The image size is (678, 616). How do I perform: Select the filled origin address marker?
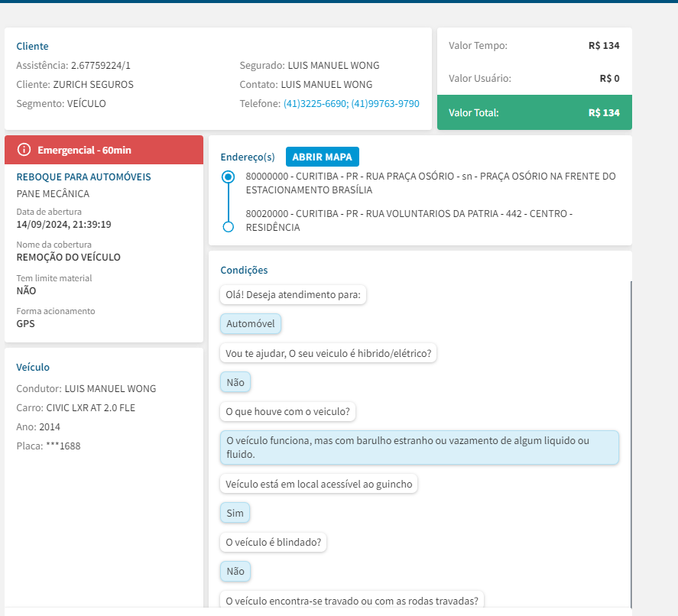(227, 177)
